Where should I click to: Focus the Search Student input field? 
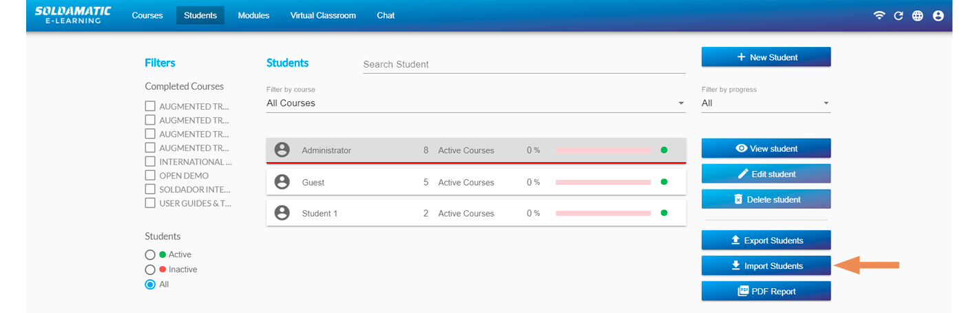(x=523, y=64)
